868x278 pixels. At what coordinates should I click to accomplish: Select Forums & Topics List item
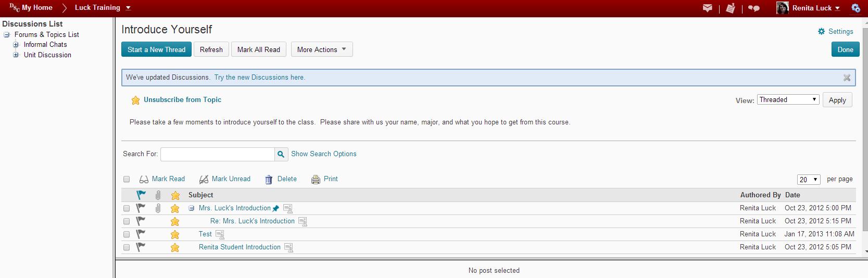(47, 35)
